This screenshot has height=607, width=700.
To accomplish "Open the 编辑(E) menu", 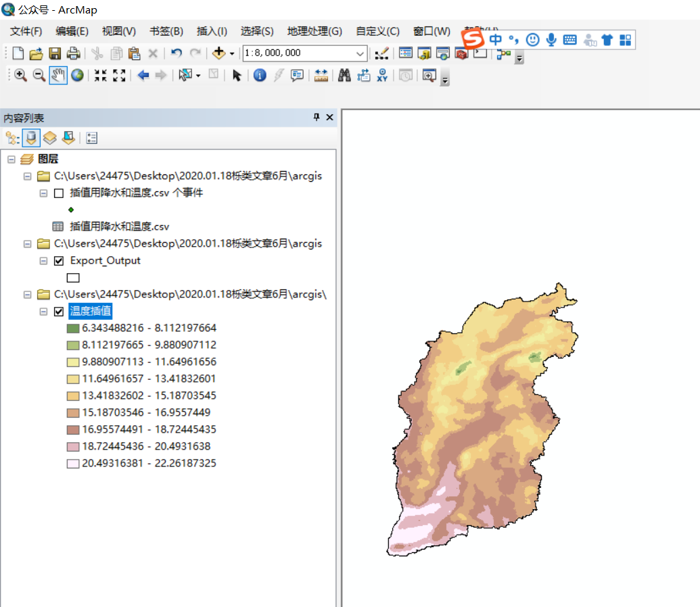I will 72,31.
